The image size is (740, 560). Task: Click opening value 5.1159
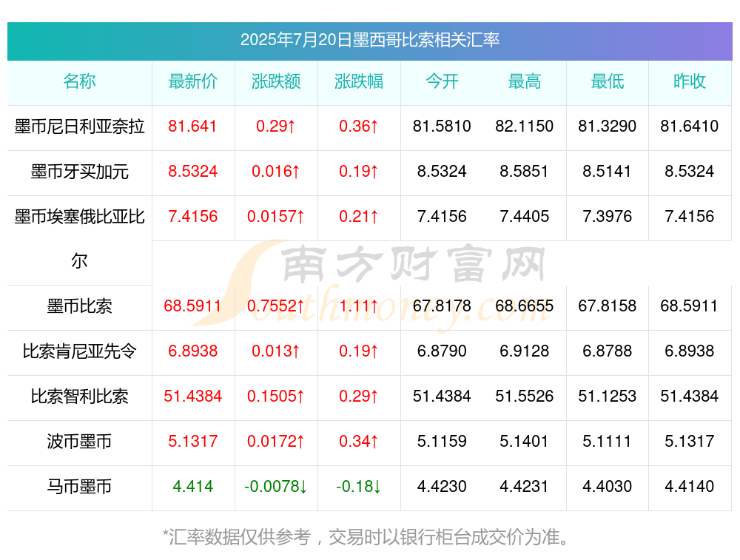(x=442, y=442)
